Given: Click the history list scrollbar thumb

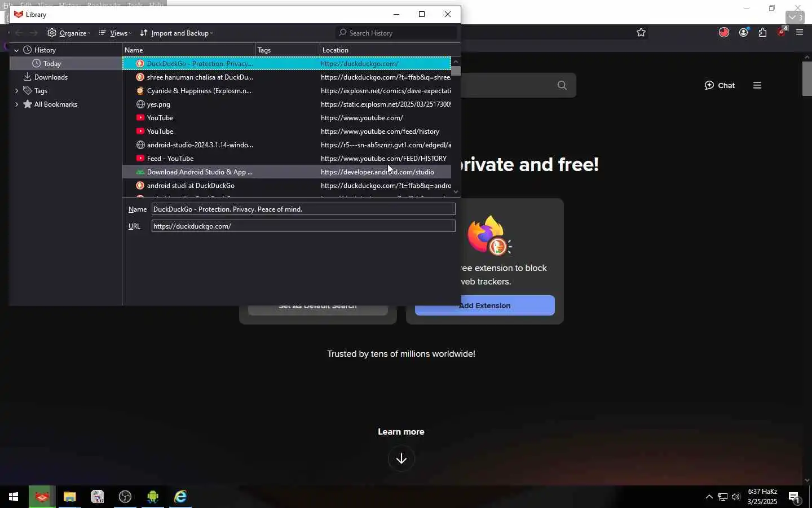Looking at the screenshot, I should pos(456,71).
